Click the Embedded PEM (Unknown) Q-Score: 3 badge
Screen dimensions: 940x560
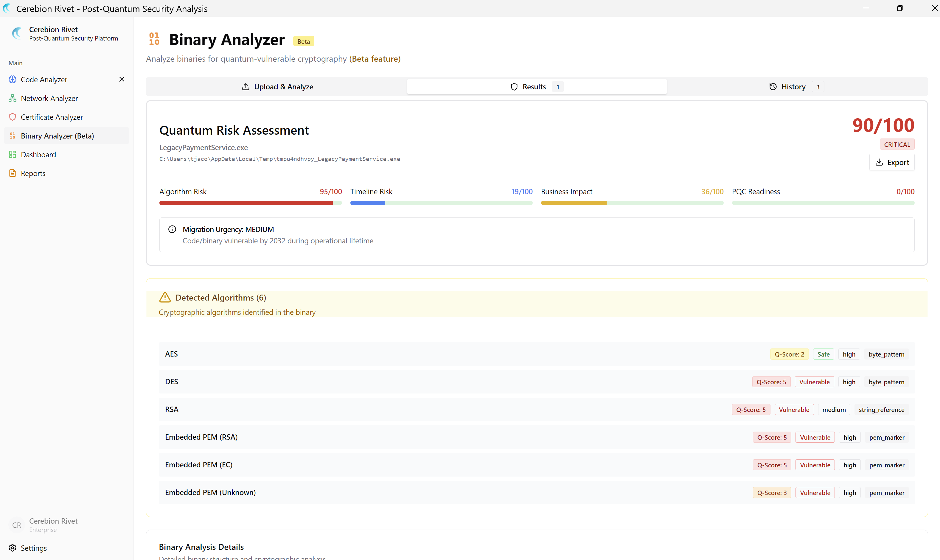[x=772, y=493]
